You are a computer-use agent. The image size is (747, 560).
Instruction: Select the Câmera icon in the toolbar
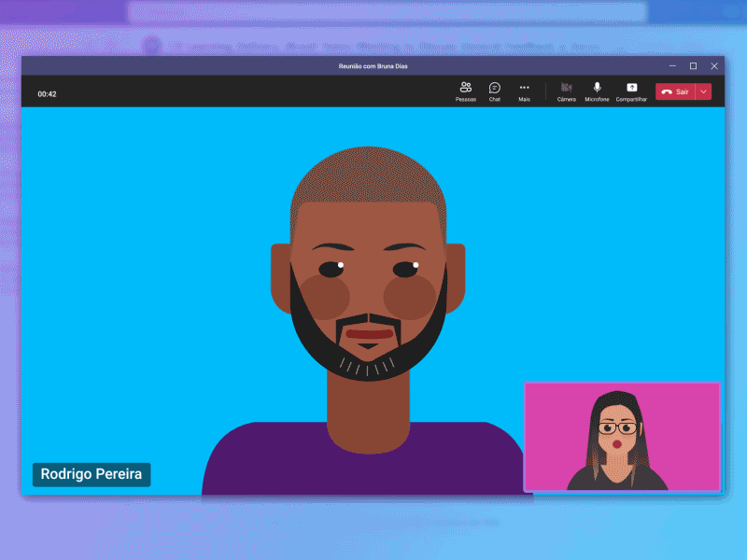pyautogui.click(x=567, y=91)
